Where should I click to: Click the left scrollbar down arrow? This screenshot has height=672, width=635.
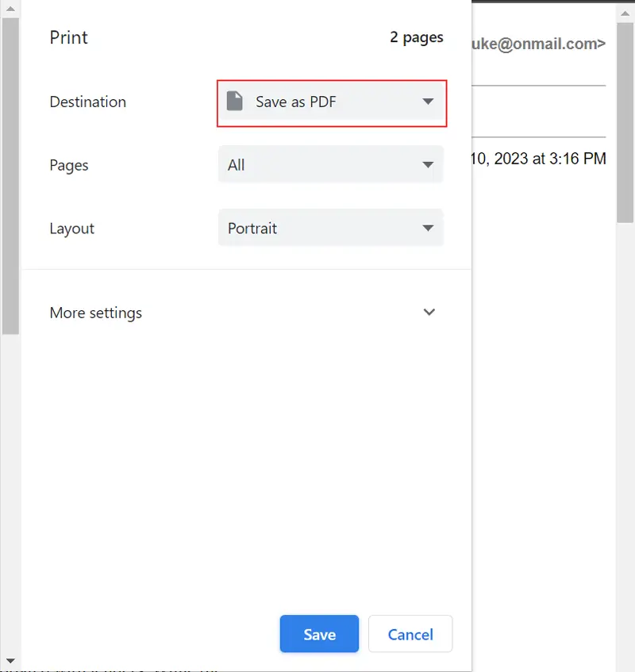[x=10, y=660]
